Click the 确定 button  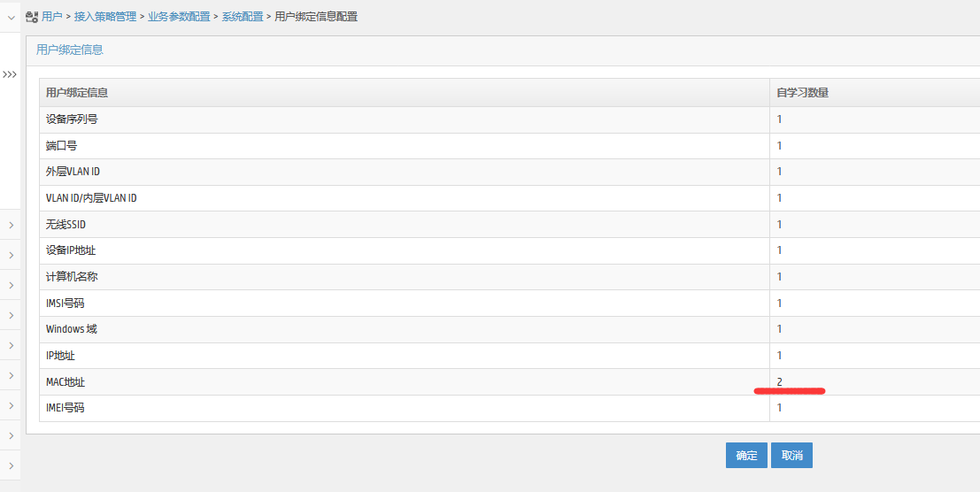(x=746, y=456)
